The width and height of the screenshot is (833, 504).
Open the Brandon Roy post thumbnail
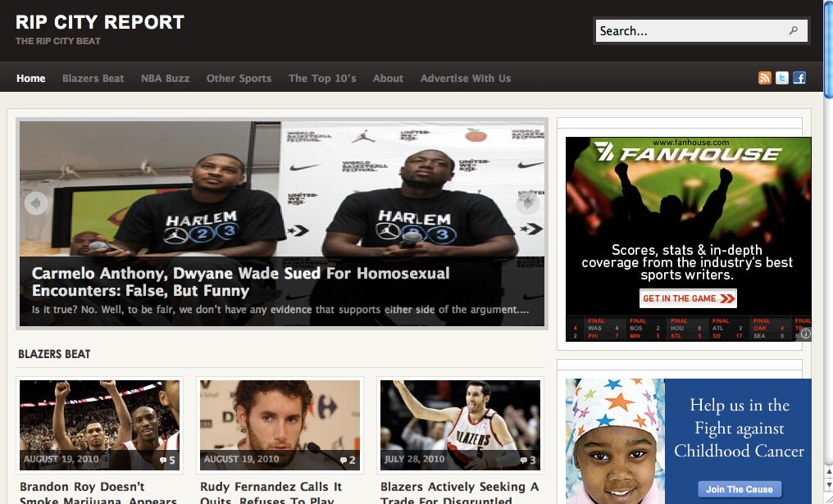pos(99,425)
